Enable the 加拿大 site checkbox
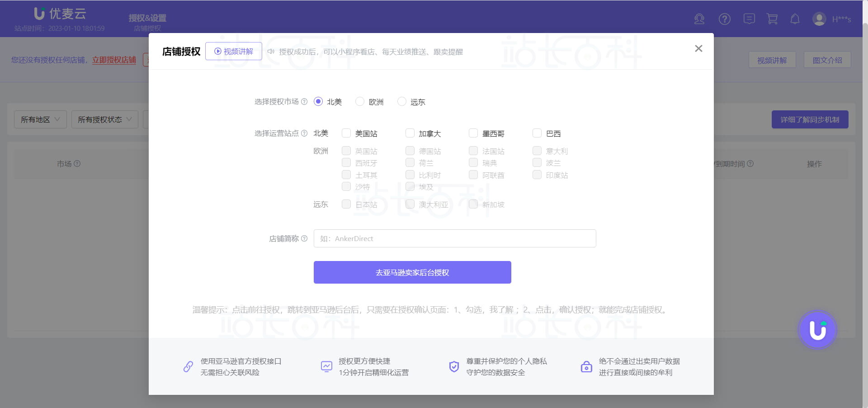 410,133
